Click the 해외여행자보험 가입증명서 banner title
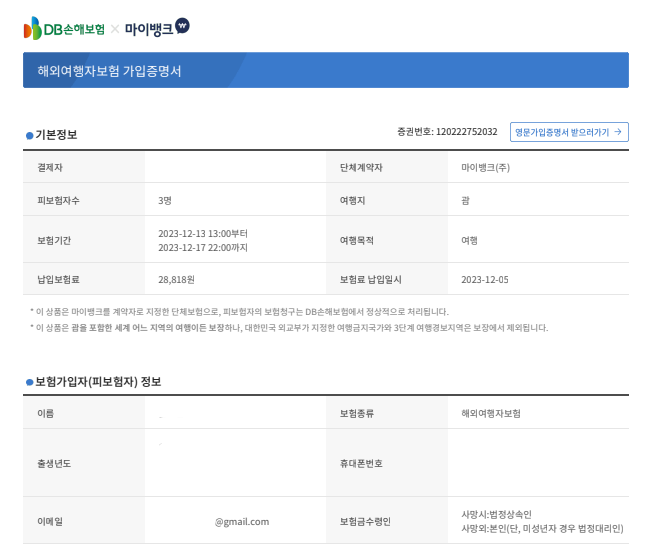655x560 pixels. (x=109, y=71)
